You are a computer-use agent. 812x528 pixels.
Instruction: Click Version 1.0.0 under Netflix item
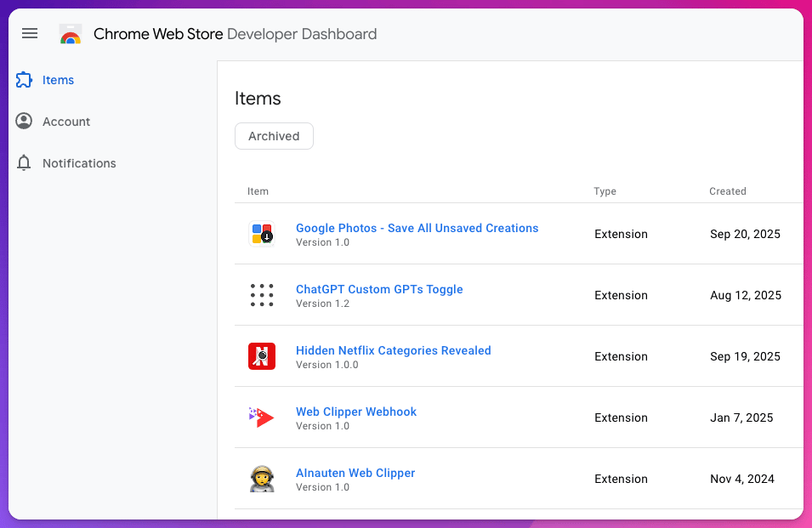tap(327, 365)
